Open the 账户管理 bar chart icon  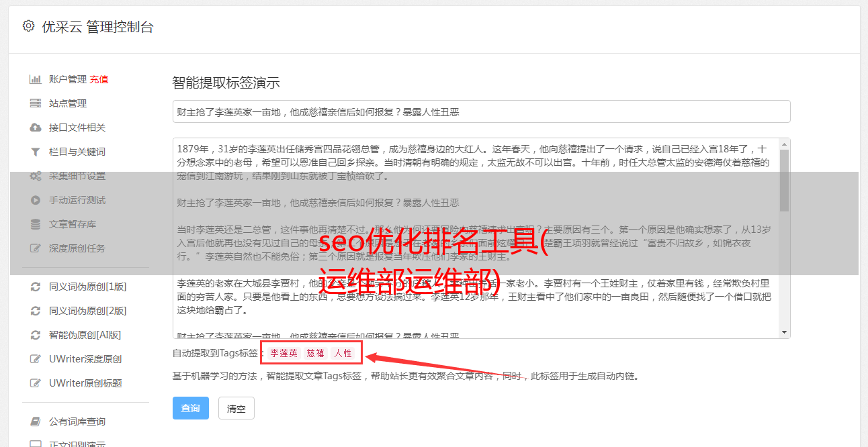[36, 79]
